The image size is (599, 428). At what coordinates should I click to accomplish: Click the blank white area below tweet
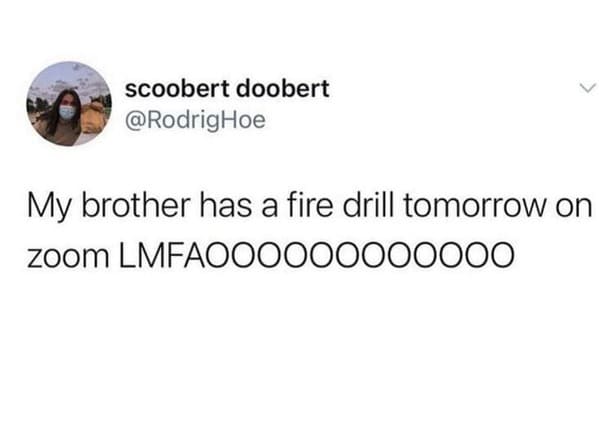[300, 344]
